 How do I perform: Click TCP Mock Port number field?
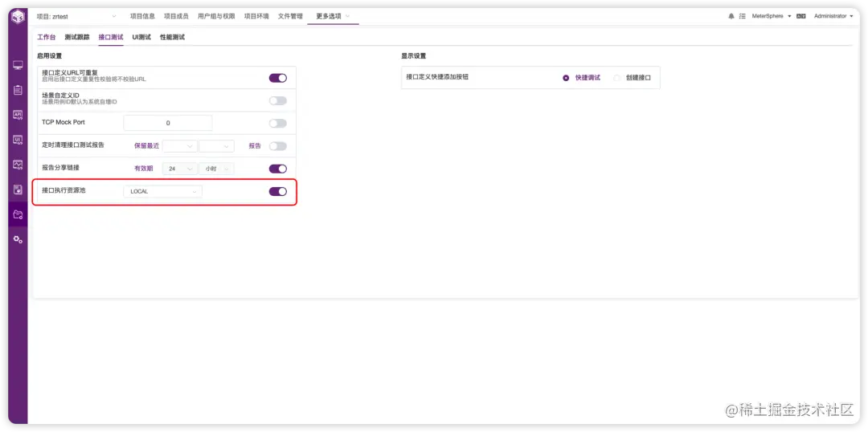tap(168, 123)
